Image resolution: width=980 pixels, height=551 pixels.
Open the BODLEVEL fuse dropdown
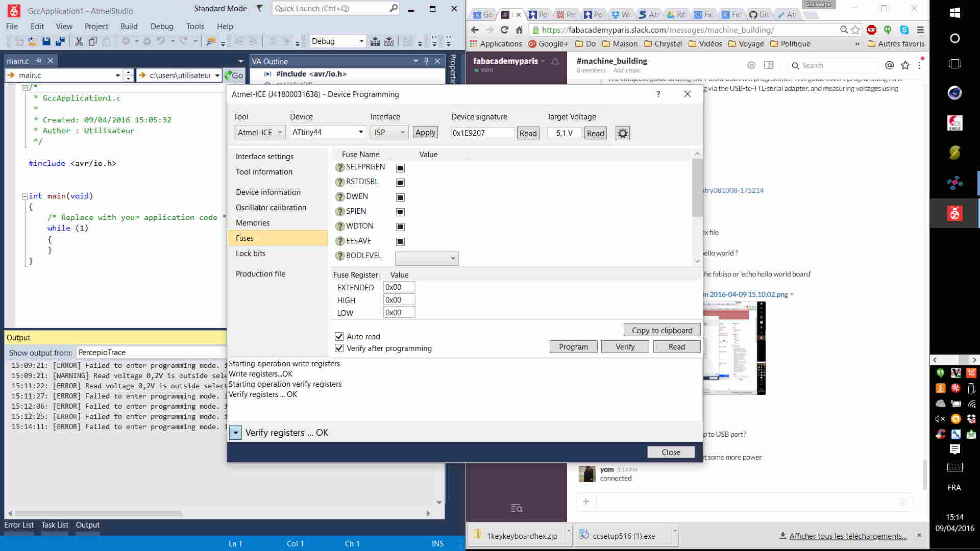(x=427, y=258)
